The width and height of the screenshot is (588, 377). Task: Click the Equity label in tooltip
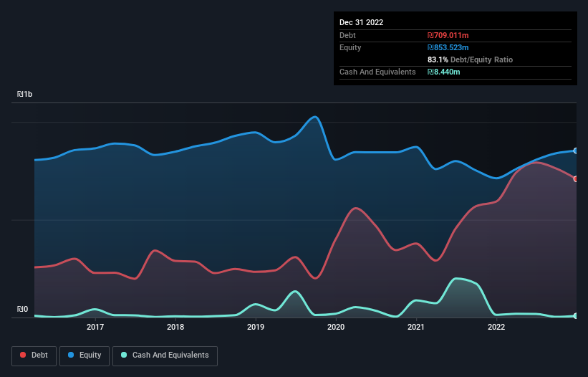point(350,47)
